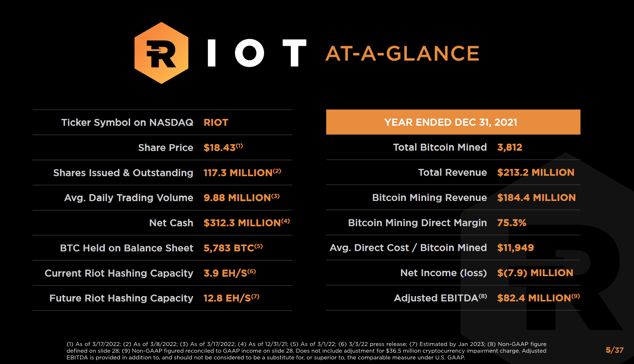This screenshot has width=634, height=364.
Task: Click the RIOT ticker symbol value
Action: tap(216, 122)
